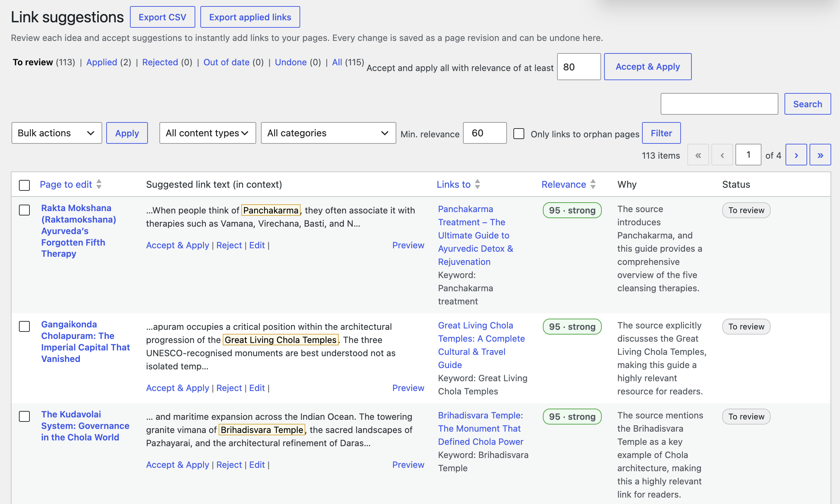Edit the Brihadisvara Temple suggestion
Viewport: 840px width, 504px height.
(257, 465)
